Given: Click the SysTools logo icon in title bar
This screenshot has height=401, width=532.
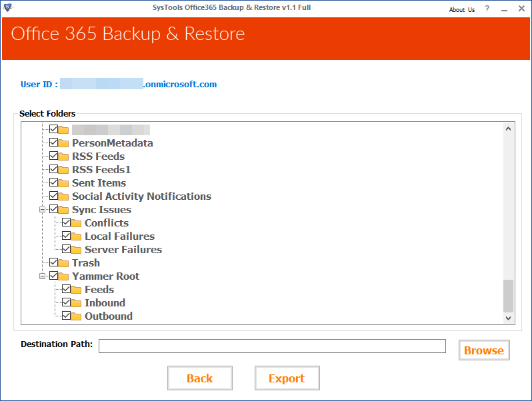Looking at the screenshot, I should (x=8, y=7).
